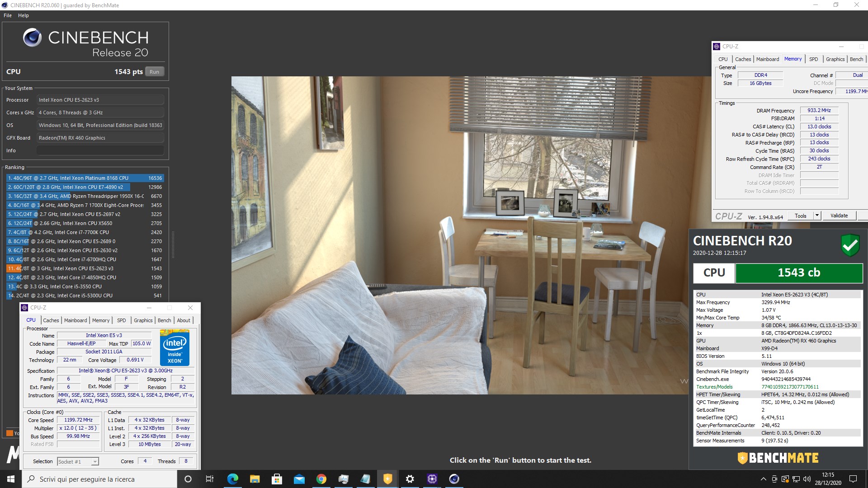Click the Core Speed value 1199.72 MHz
Image resolution: width=868 pixels, height=488 pixels.
[78, 420]
